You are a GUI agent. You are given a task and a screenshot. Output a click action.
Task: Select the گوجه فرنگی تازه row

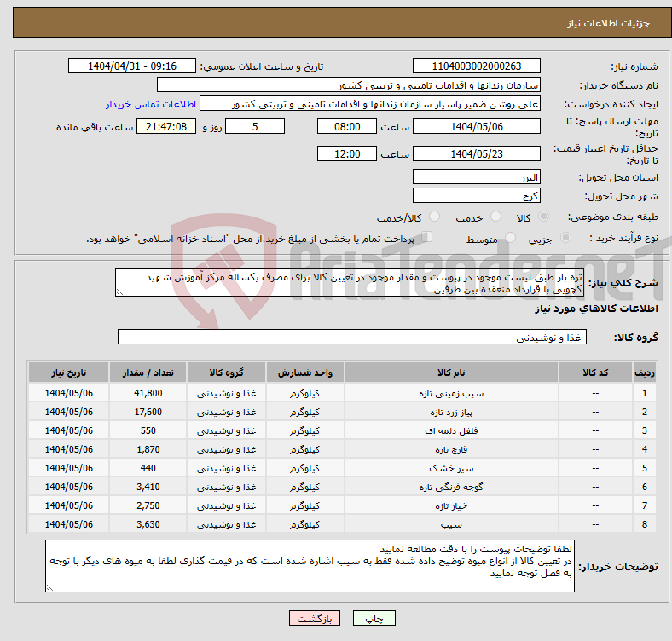(450, 487)
